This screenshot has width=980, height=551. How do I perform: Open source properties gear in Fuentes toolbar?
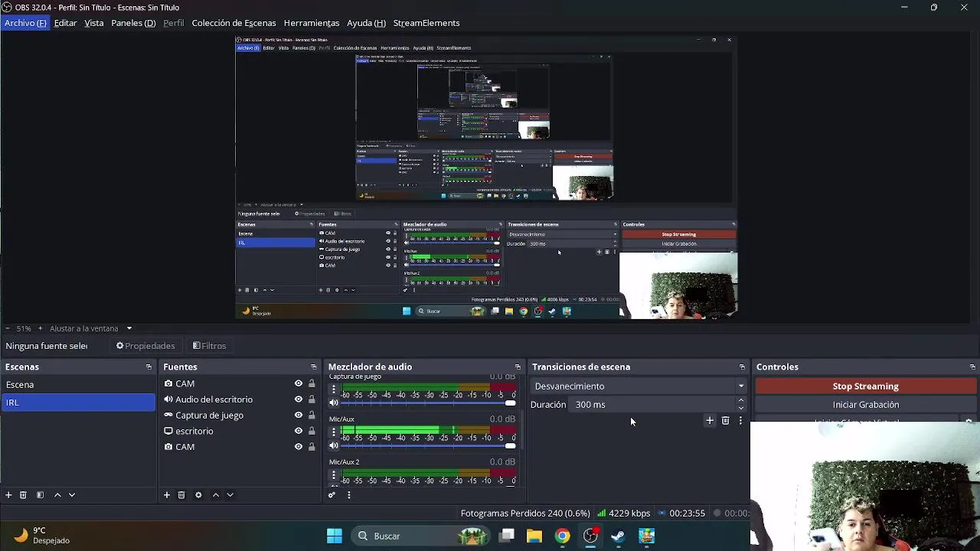(x=198, y=495)
